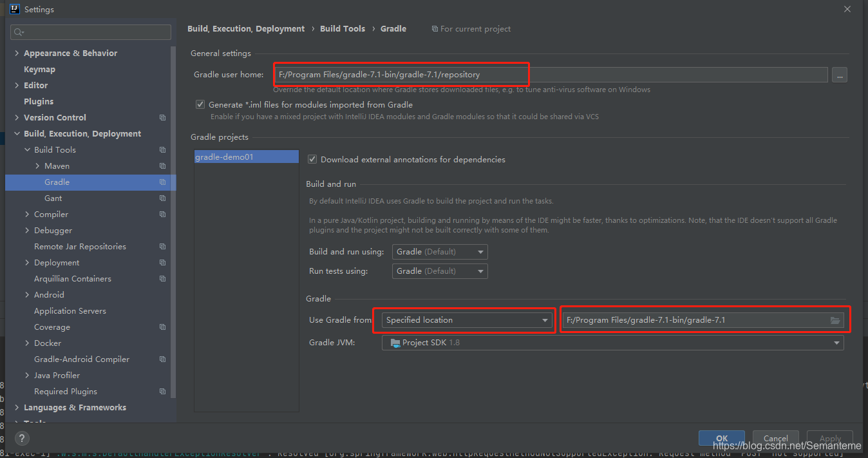Select Arquillian Containers settings
The width and height of the screenshot is (868, 458).
73,279
